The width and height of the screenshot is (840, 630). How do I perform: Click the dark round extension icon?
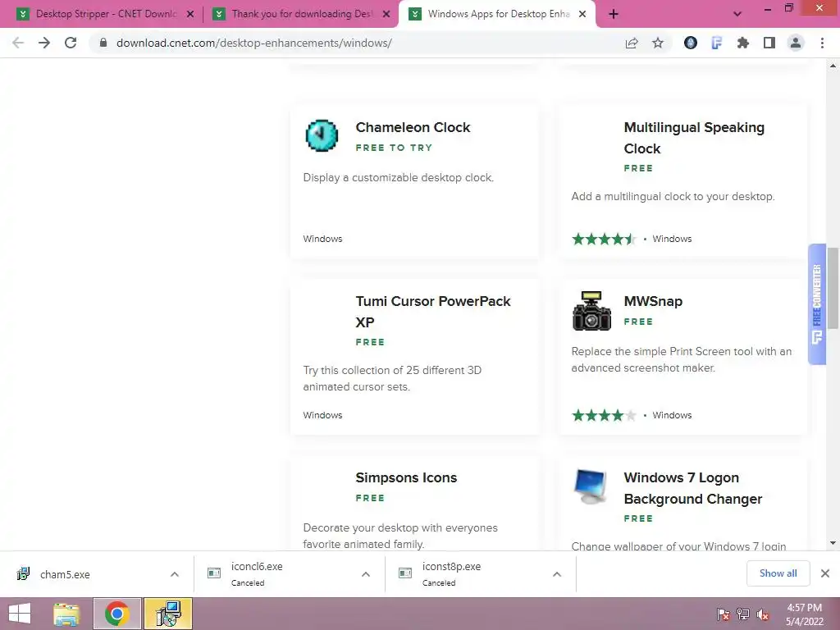click(x=691, y=43)
